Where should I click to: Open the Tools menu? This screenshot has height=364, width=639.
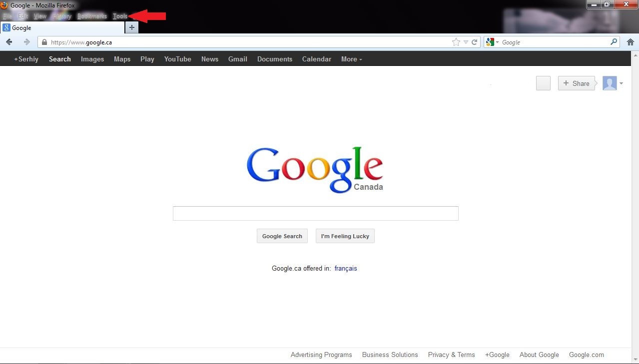coord(120,16)
